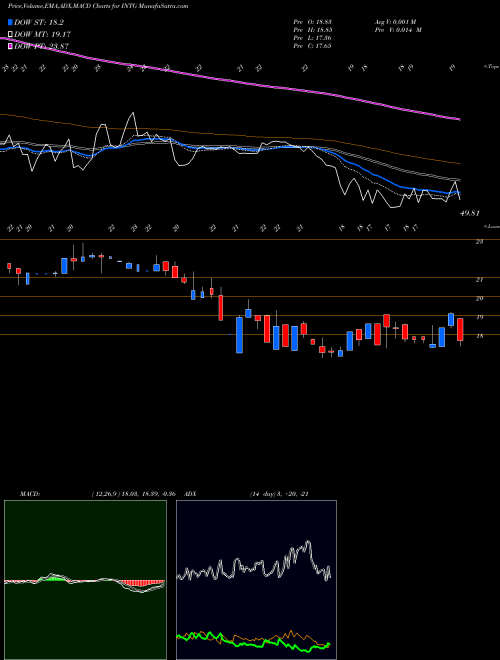500x660 pixels.
Task: Click the 20 price axis label
Action: click(479, 298)
